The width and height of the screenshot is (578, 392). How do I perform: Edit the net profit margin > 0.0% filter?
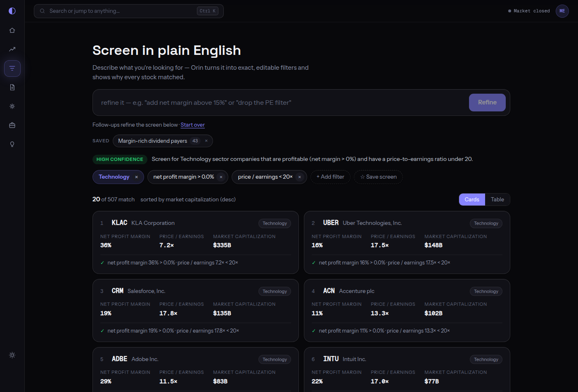[x=184, y=177]
